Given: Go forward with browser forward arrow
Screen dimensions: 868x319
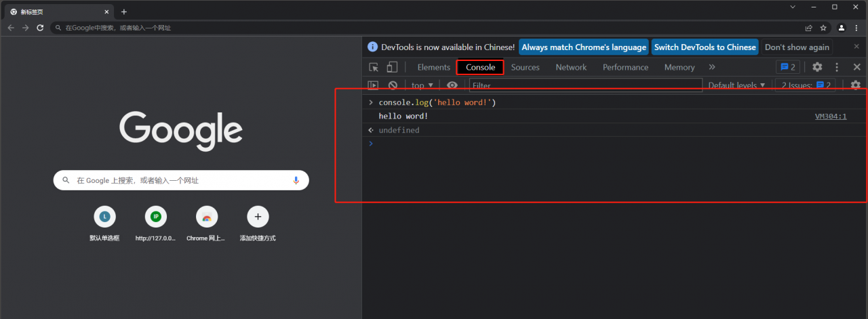Looking at the screenshot, I should point(26,28).
